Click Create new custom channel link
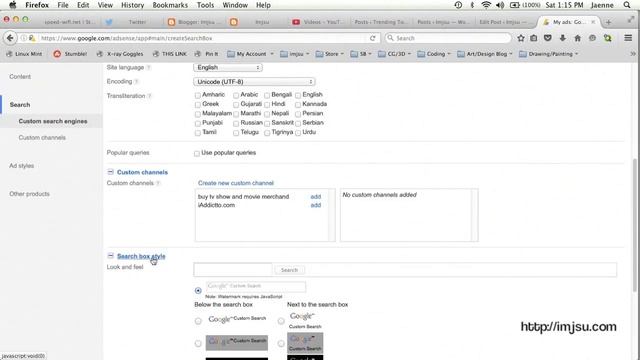The image size is (640, 360). (236, 183)
